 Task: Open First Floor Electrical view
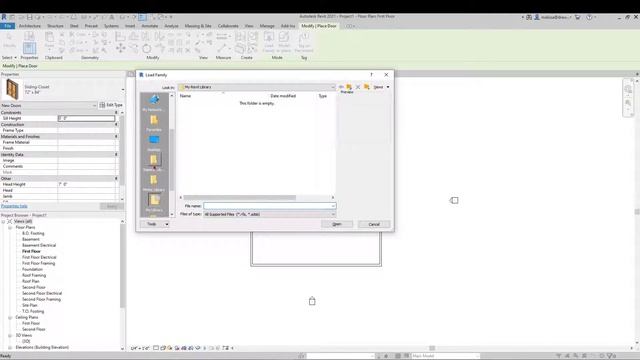click(39, 258)
